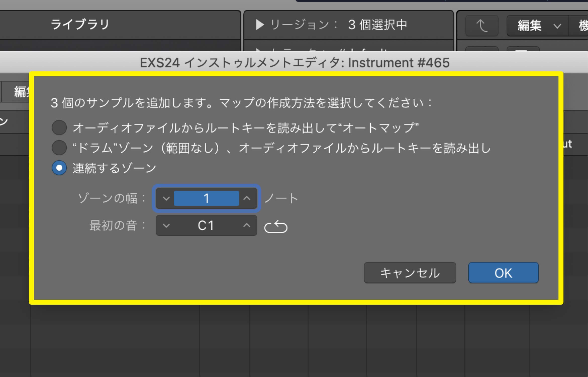Click the キャンセル button

point(410,273)
